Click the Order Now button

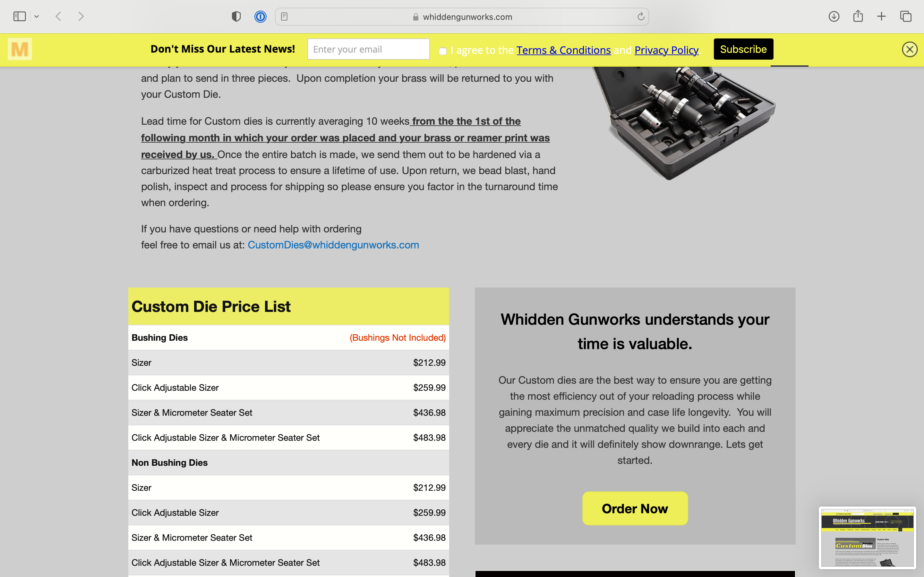click(x=635, y=508)
